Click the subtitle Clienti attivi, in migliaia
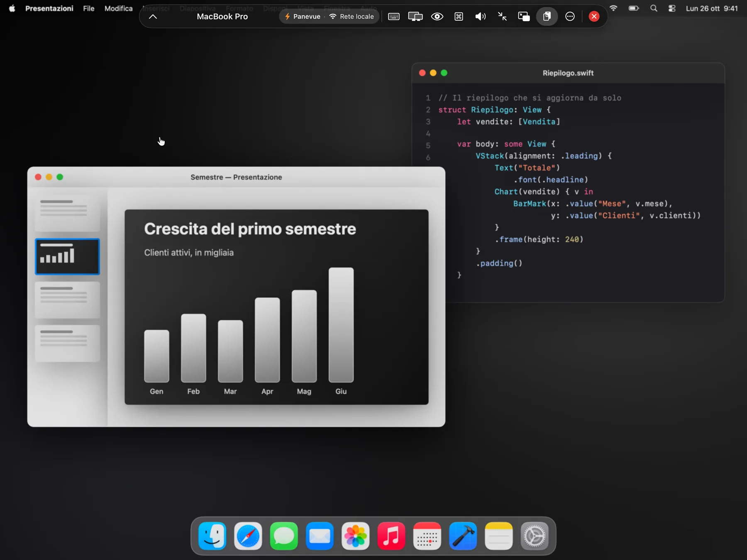The width and height of the screenshot is (747, 560). [x=189, y=253]
